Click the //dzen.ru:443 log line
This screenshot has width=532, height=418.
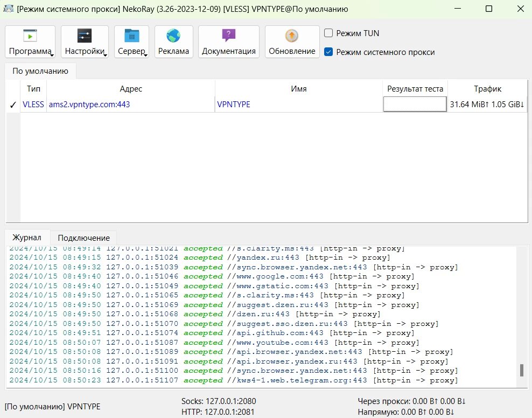pyautogui.click(x=195, y=314)
